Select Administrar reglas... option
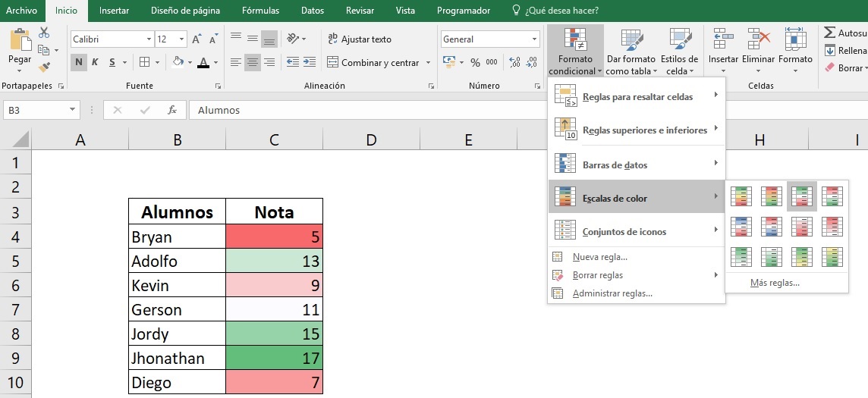 [x=612, y=293]
